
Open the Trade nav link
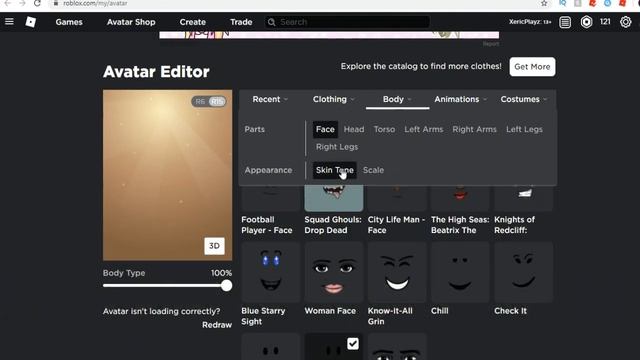[x=241, y=22]
